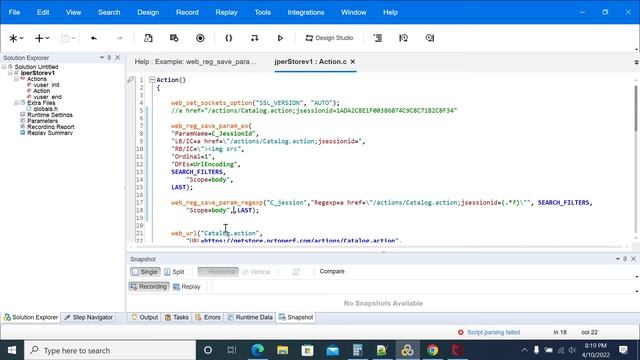Viewport: 640px width, 360px height.
Task: Collapse Action() code fold marker
Action: 152,80
